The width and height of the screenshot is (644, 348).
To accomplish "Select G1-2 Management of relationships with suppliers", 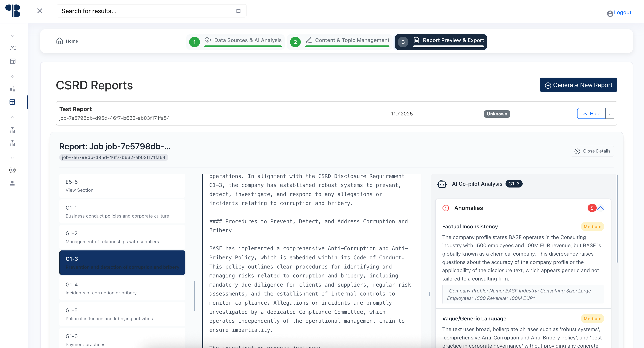I will [x=122, y=237].
